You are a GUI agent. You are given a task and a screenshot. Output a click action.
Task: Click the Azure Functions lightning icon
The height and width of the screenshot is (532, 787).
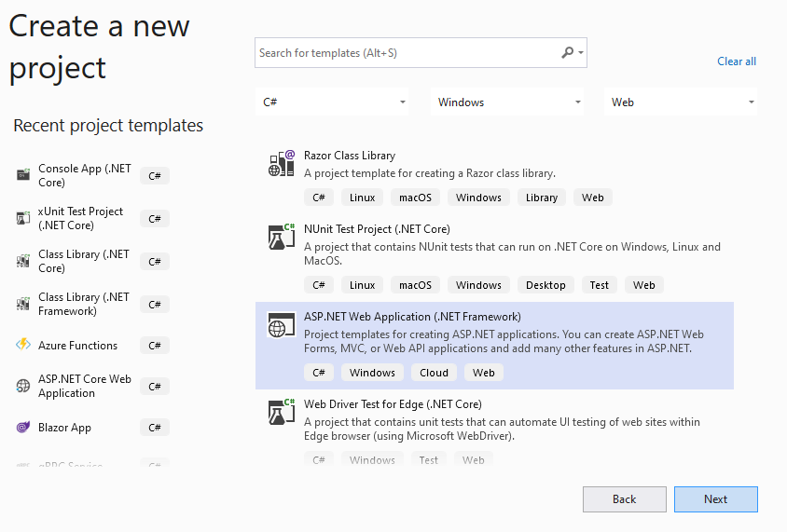pyautogui.click(x=23, y=345)
